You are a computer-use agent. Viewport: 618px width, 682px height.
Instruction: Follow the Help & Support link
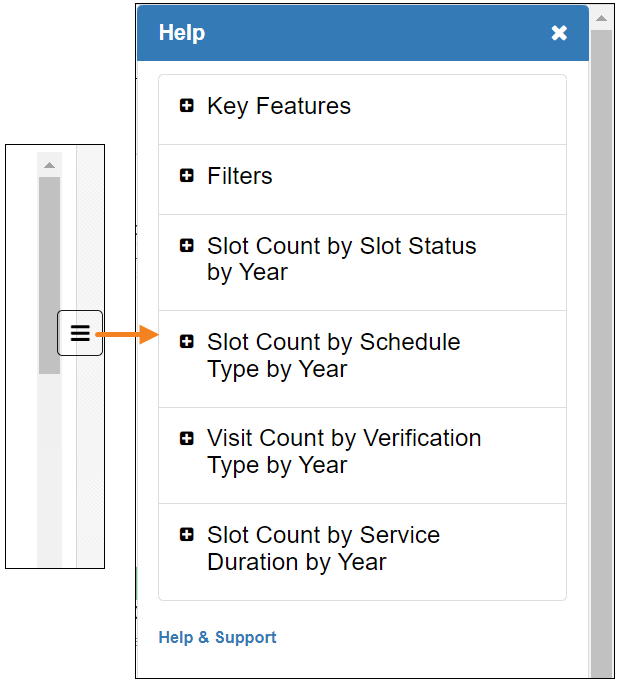pyautogui.click(x=217, y=637)
